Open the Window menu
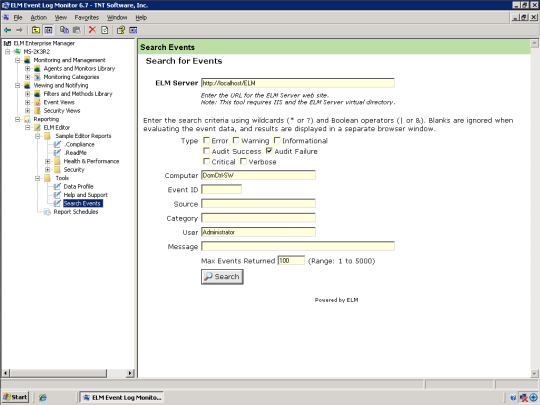 [x=117, y=18]
